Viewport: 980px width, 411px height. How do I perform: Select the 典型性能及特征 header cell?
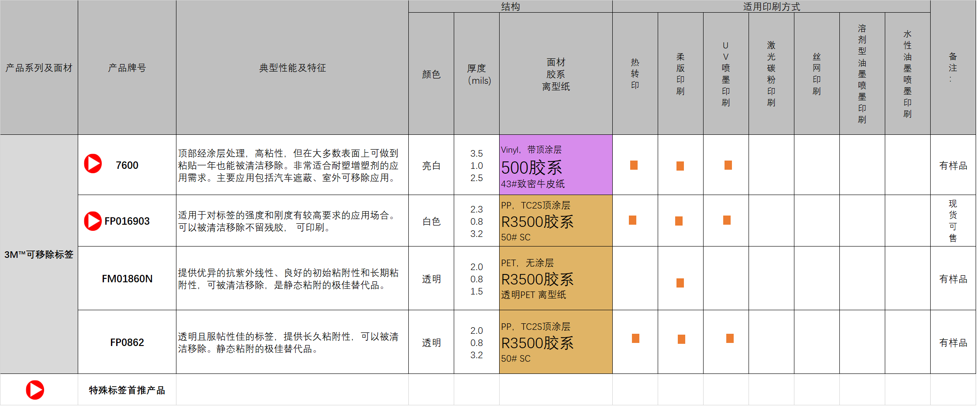pyautogui.click(x=292, y=68)
